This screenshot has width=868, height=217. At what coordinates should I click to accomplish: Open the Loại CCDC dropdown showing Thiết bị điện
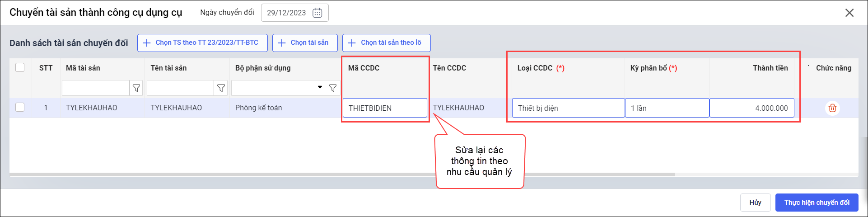(568, 108)
